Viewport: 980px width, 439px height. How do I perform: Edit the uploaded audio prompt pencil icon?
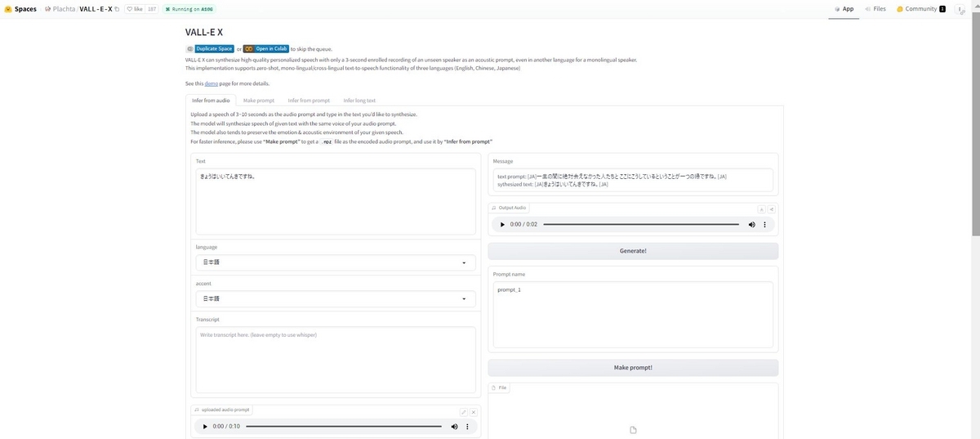point(463,412)
